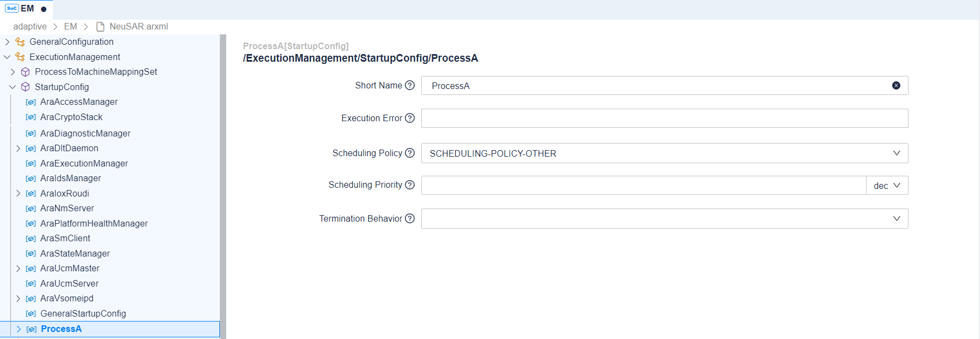Click the Scheduling Policy help icon
The height and width of the screenshot is (339, 980).
(x=410, y=153)
